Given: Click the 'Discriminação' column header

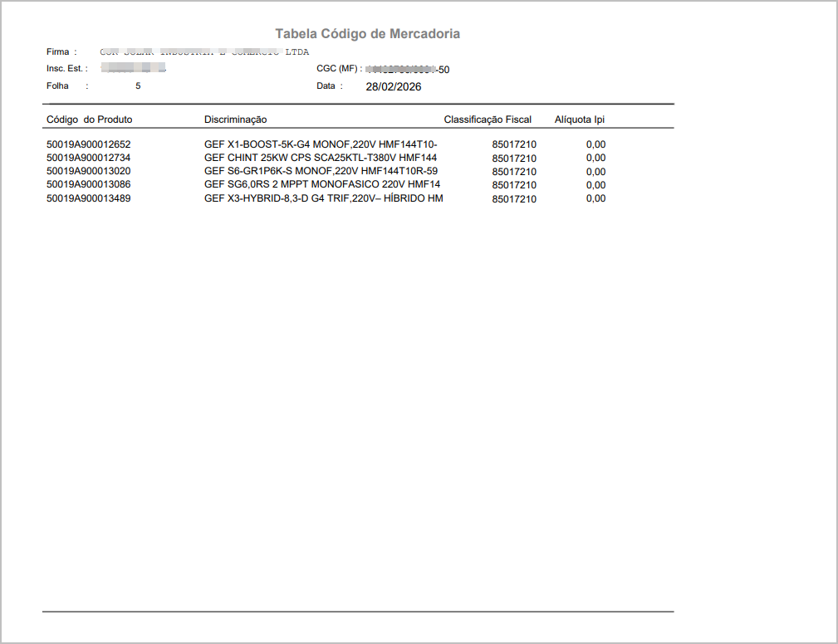Looking at the screenshot, I should click(x=235, y=120).
